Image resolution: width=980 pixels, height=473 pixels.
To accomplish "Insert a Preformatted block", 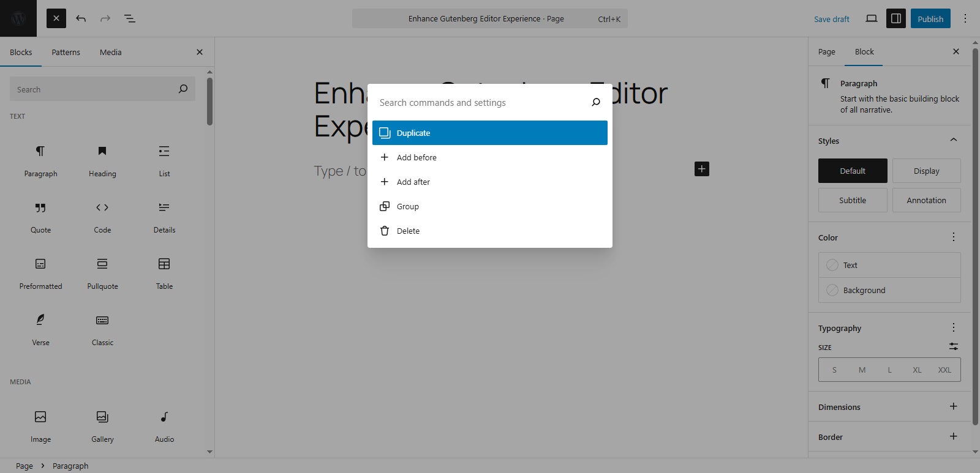I will [x=40, y=274].
